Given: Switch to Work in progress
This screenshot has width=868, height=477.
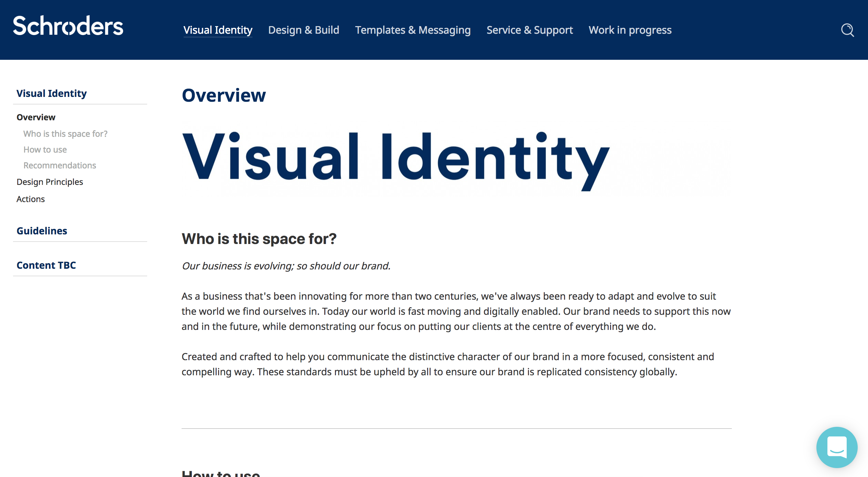Looking at the screenshot, I should coord(630,30).
